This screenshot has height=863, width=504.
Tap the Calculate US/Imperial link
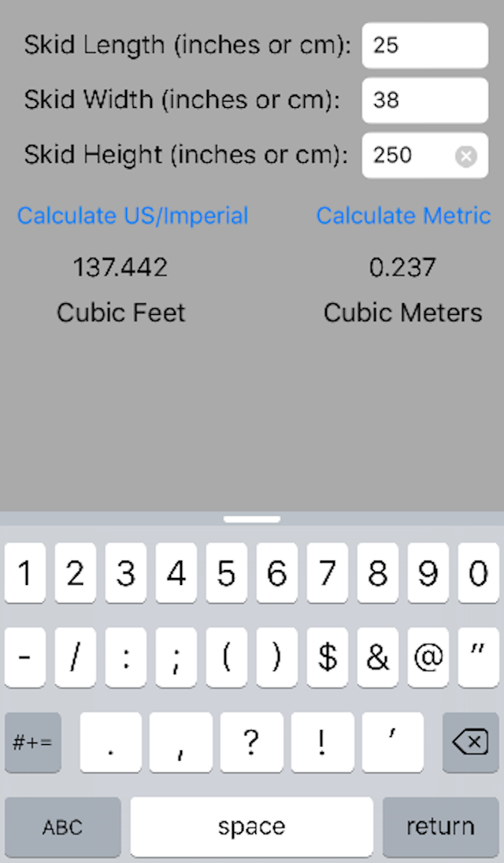[x=132, y=216]
